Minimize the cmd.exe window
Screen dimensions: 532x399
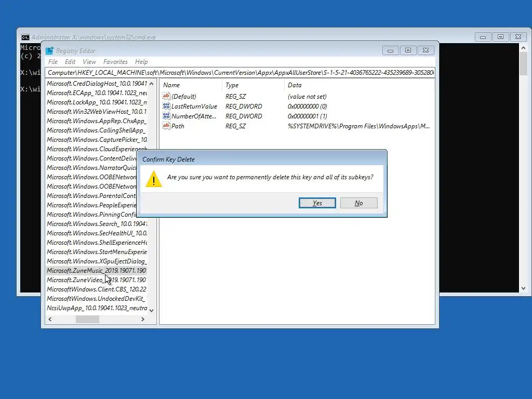pyautogui.click(x=483, y=37)
